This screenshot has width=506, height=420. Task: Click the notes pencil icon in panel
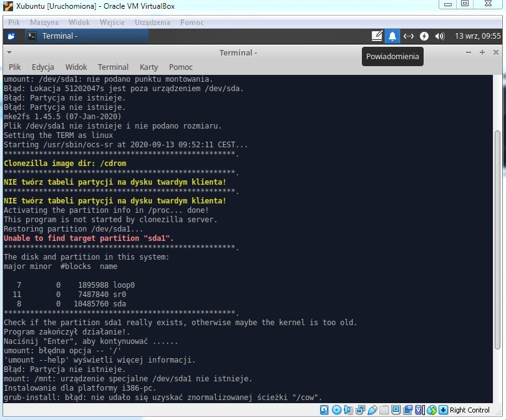pyautogui.click(x=377, y=36)
